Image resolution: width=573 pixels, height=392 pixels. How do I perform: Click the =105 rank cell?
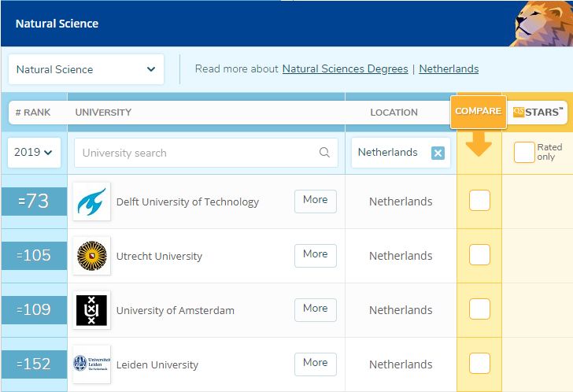pyautogui.click(x=34, y=256)
